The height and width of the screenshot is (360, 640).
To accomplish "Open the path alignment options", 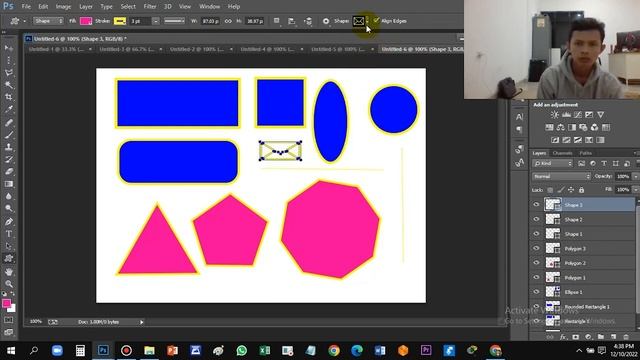I will coord(292,21).
